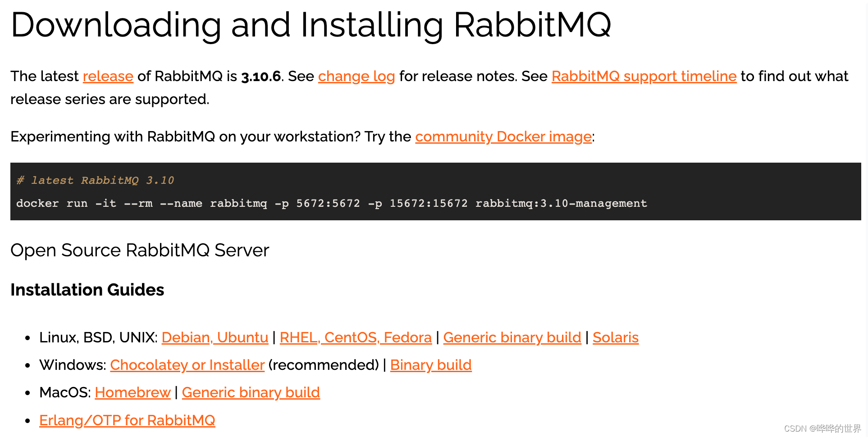Open the "release" link
Screen dimensions: 868x437
pyautogui.click(x=108, y=77)
